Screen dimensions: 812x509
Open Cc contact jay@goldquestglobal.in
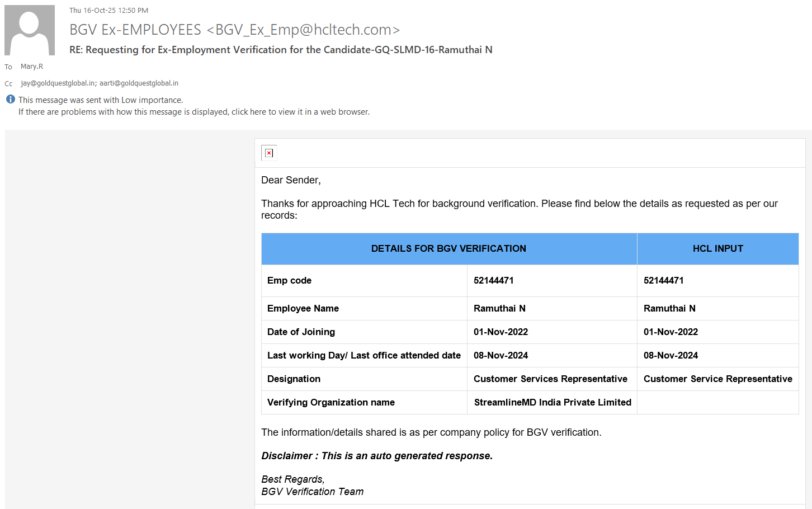58,83
